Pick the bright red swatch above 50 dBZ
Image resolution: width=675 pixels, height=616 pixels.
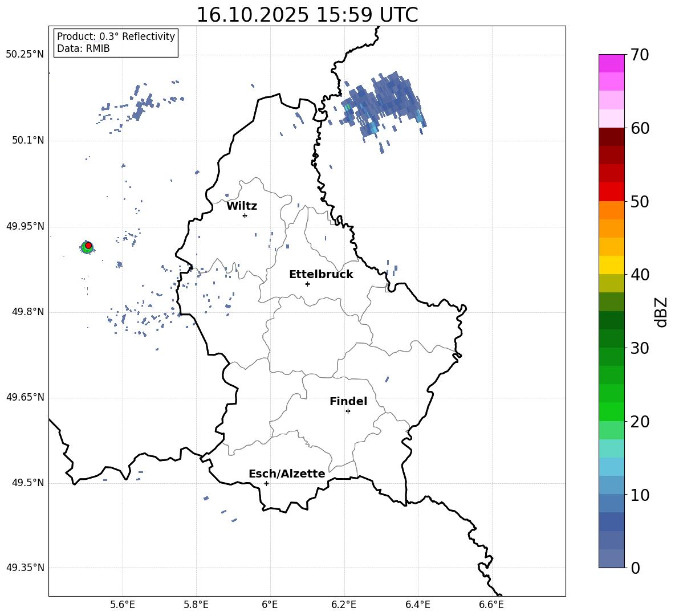tap(612, 192)
